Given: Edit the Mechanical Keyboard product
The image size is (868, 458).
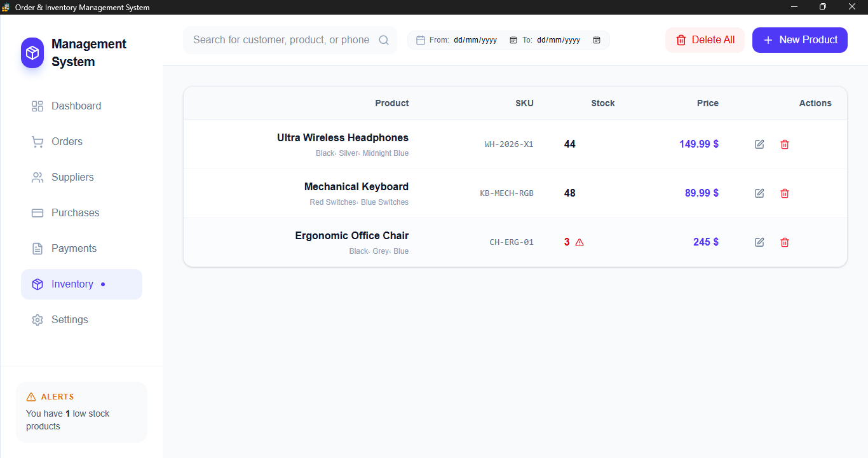Looking at the screenshot, I should click(759, 193).
